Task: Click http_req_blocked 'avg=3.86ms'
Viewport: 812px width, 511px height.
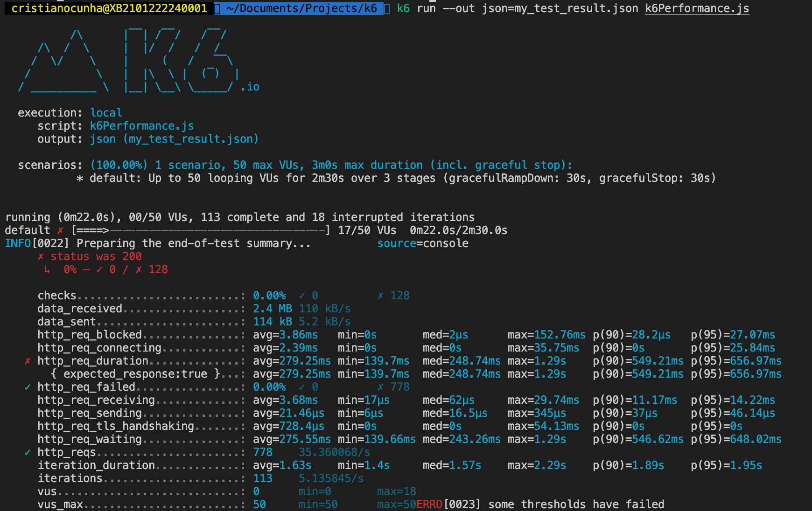Action: 286,335
